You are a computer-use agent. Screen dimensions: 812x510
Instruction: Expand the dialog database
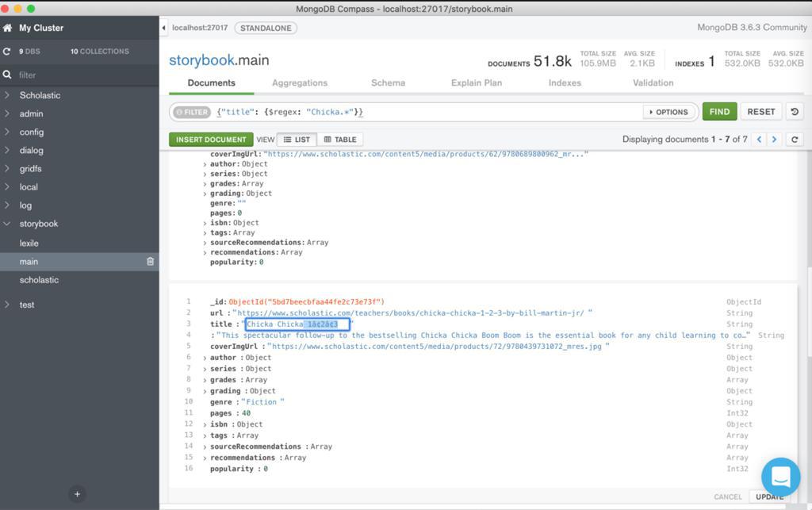click(x=6, y=150)
